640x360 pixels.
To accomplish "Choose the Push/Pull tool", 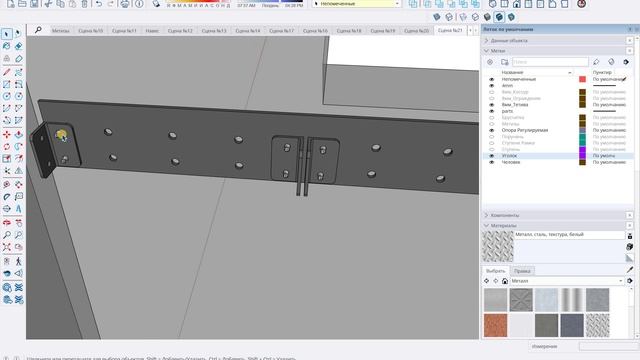I will (x=18, y=135).
